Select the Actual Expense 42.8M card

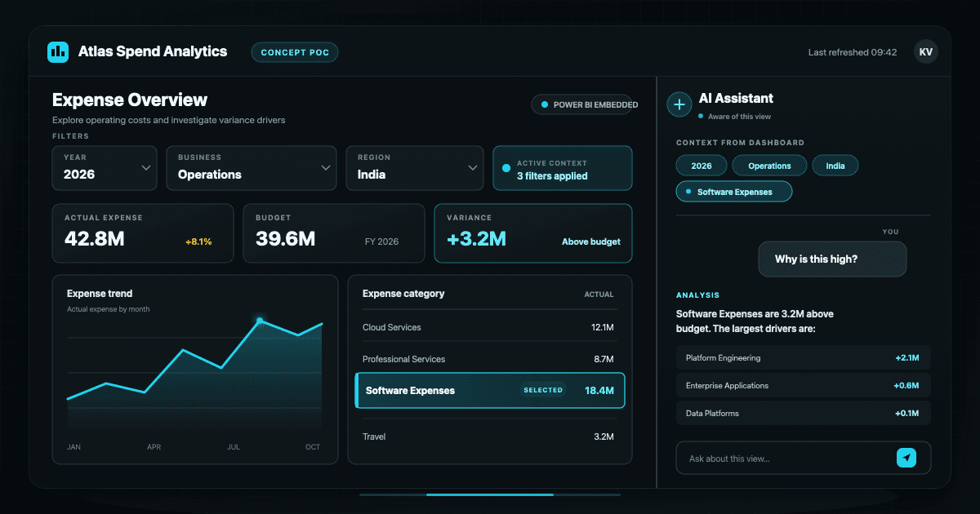pyautogui.click(x=143, y=233)
